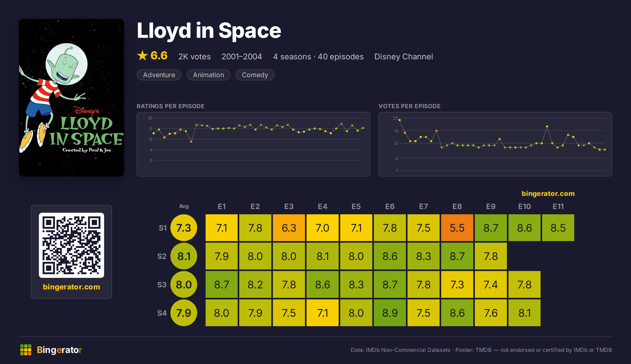Select the S1 E8 orange 5.5 cell
The image size is (631, 364).
click(457, 228)
